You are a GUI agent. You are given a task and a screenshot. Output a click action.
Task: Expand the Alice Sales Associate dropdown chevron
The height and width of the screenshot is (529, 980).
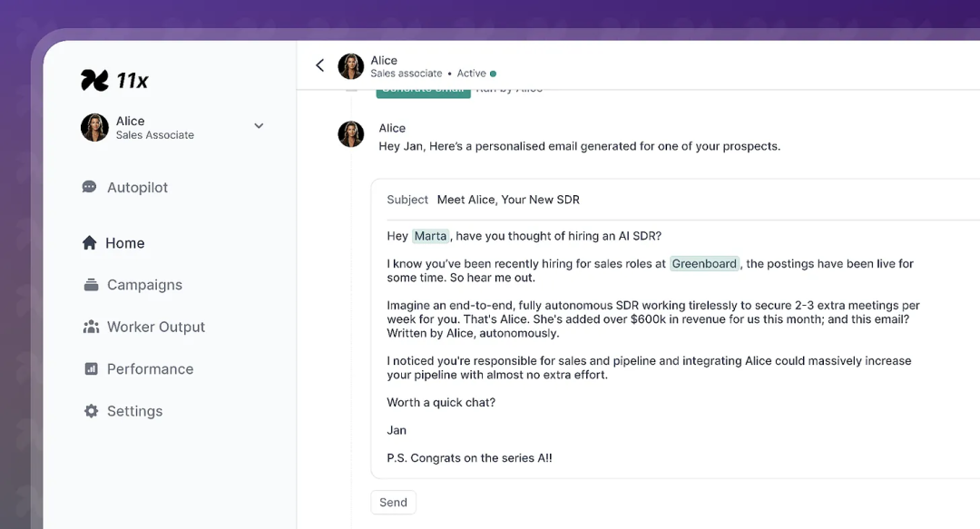(259, 126)
